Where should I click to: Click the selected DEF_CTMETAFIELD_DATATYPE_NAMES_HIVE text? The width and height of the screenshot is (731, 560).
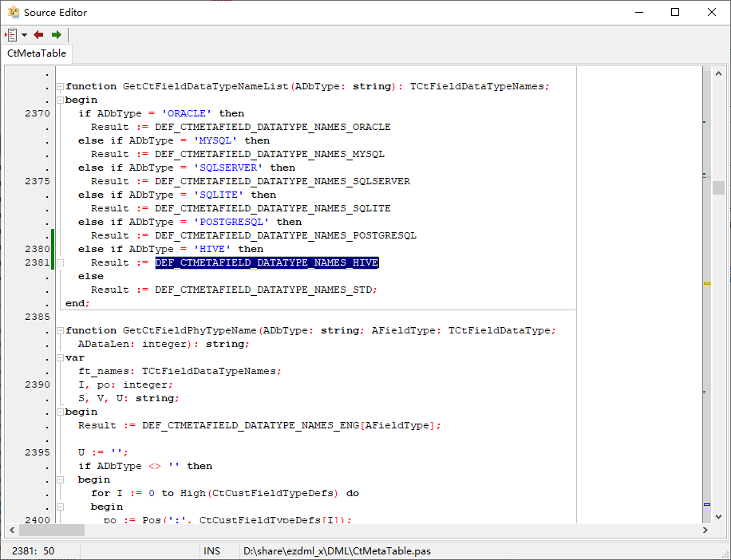pos(267,262)
